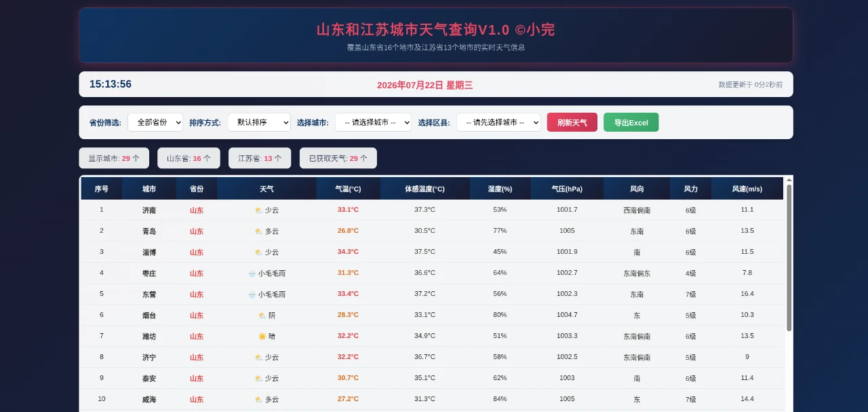Open the 排序方式 sort order dropdown
The image size is (868, 412).
(x=259, y=122)
